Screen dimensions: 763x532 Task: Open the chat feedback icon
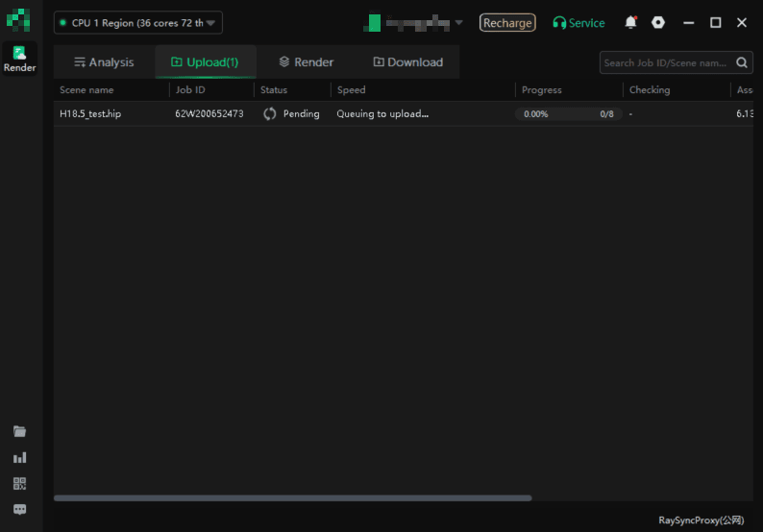pos(19,510)
